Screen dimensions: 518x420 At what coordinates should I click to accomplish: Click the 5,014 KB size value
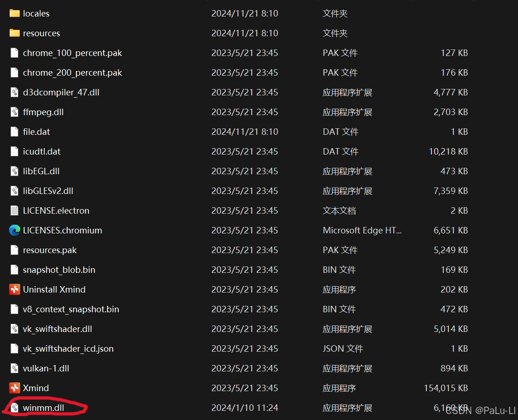pyautogui.click(x=451, y=329)
